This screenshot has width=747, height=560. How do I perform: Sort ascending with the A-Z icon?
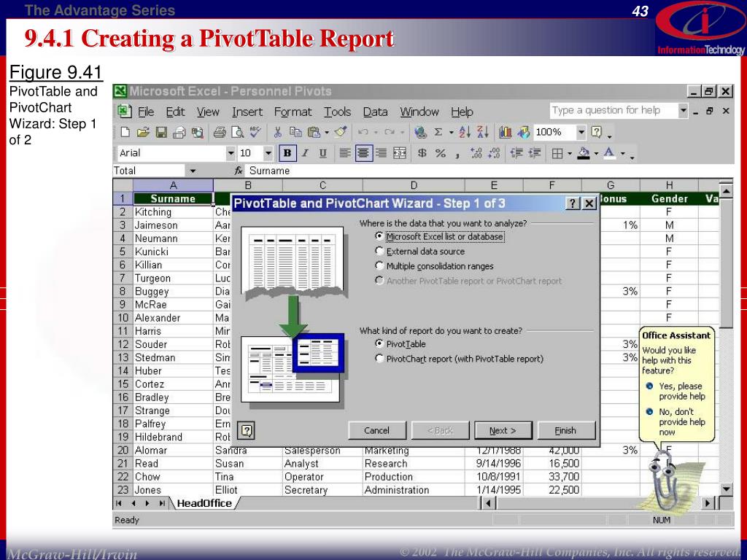(x=465, y=133)
